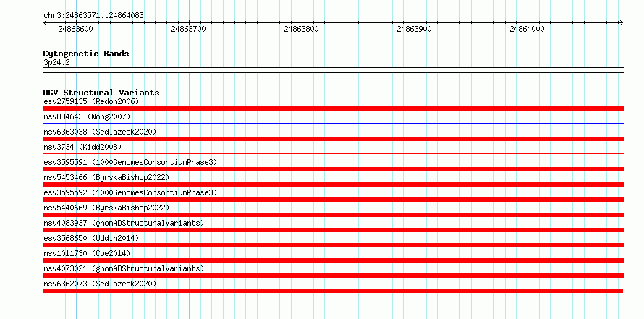Click the esv2759135 (Redon2006) variant label
The image size is (644, 319).
[91, 101]
